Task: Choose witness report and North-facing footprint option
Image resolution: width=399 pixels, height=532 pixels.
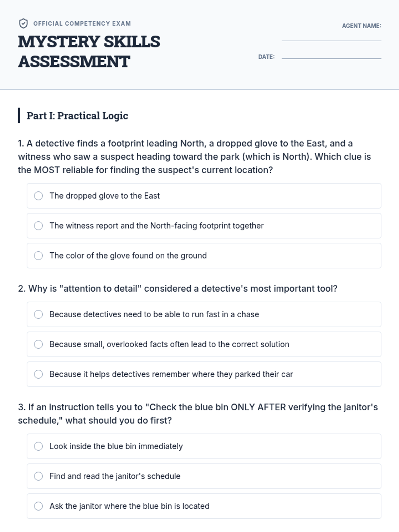Action: (39, 226)
